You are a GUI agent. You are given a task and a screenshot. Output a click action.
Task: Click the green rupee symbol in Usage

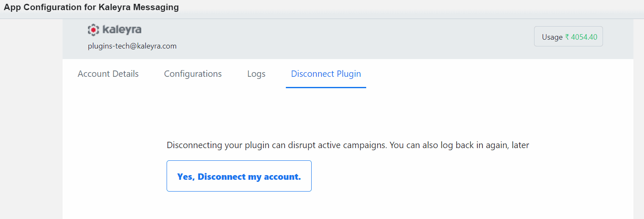pyautogui.click(x=567, y=37)
